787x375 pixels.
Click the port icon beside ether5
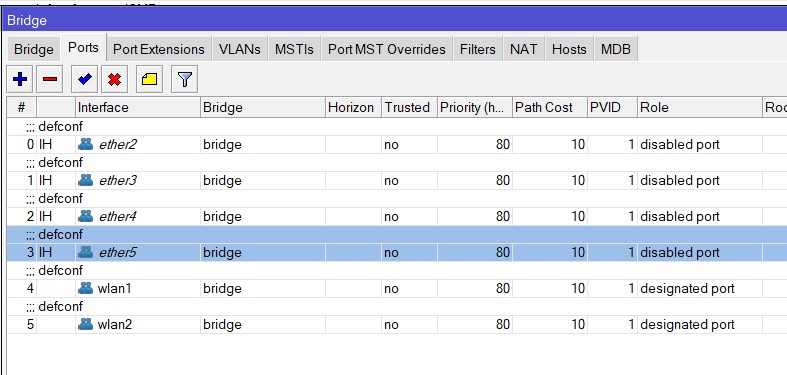tap(86, 253)
